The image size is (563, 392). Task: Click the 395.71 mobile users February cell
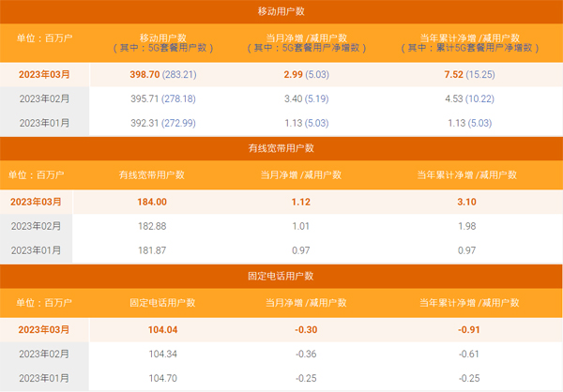(x=161, y=98)
